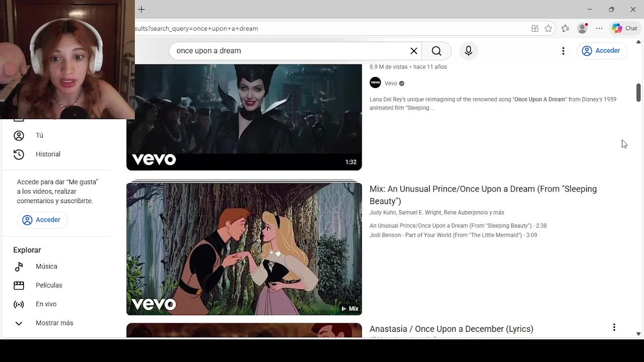
Task: Click video description about Lana Del Rey
Action: point(493,104)
